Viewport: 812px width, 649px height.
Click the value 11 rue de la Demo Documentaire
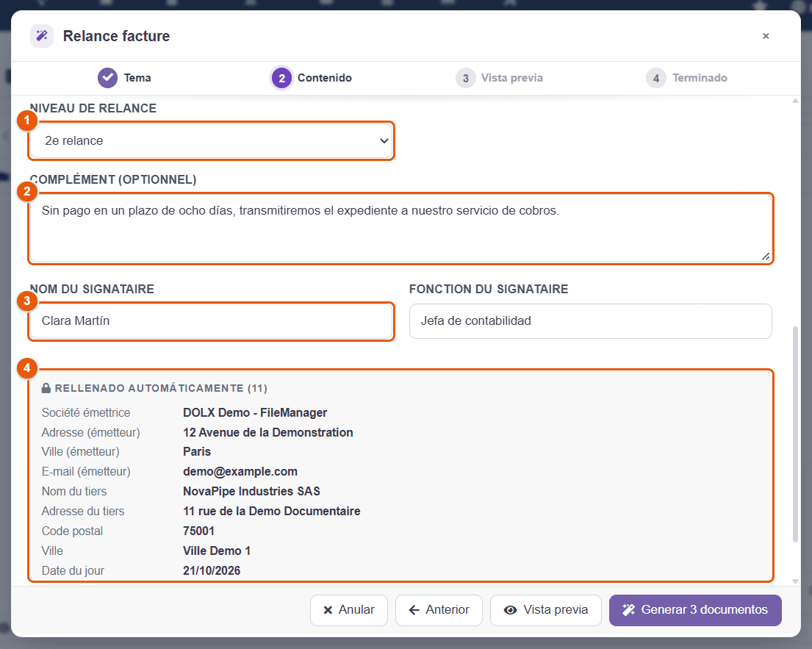(x=271, y=512)
